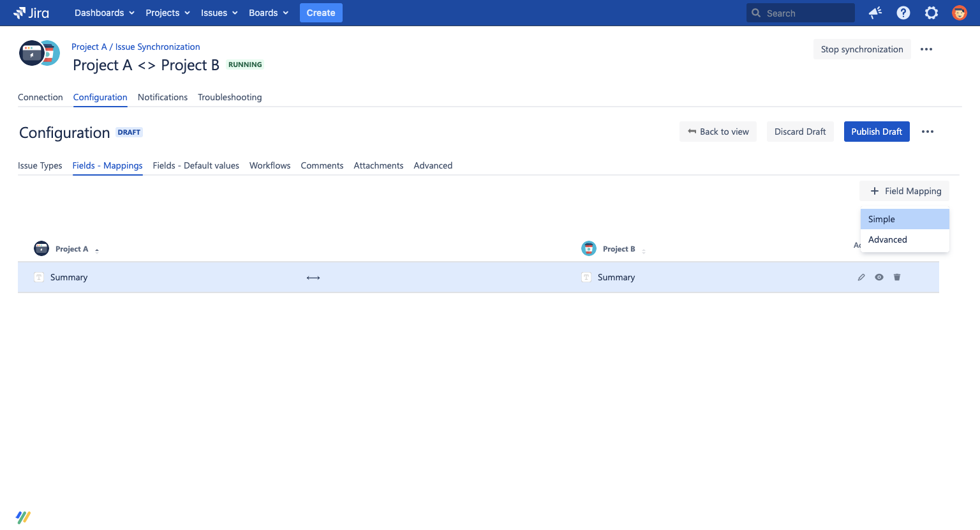This screenshot has height=530, width=980.
Task: Select Simple from the Field Mapping menu
Action: click(905, 219)
